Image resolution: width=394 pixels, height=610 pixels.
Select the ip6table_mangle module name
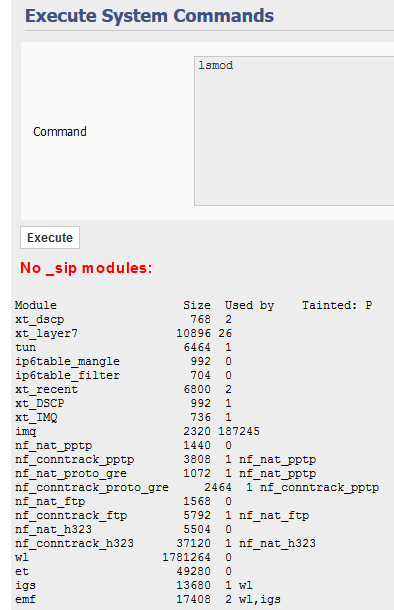point(67,361)
